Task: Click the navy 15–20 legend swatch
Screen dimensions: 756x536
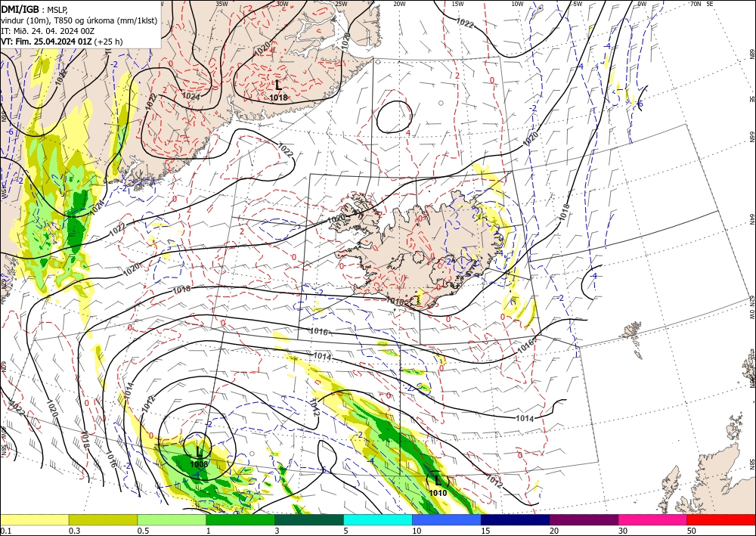Action: click(x=516, y=519)
